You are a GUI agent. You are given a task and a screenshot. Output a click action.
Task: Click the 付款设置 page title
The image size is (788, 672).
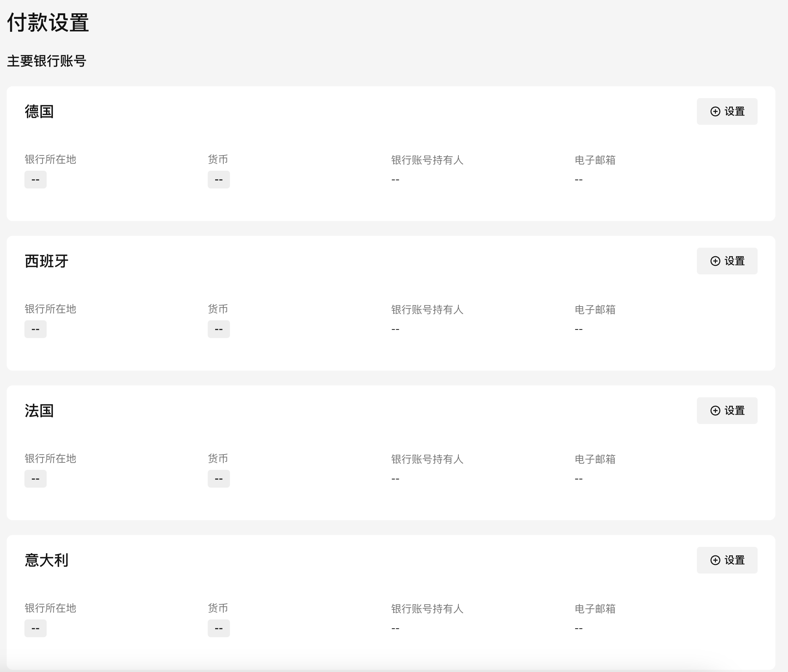point(48,23)
